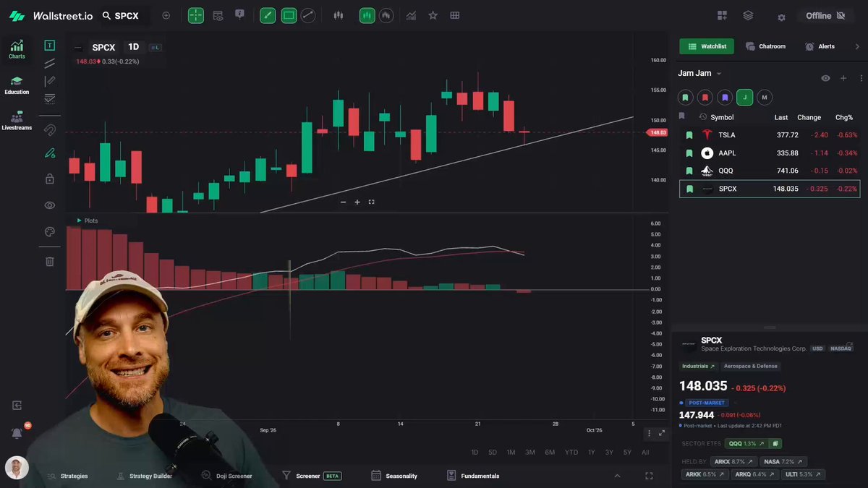Image resolution: width=868 pixels, height=488 pixels.
Task: Open the Fundamentals tab
Action: 473,476
